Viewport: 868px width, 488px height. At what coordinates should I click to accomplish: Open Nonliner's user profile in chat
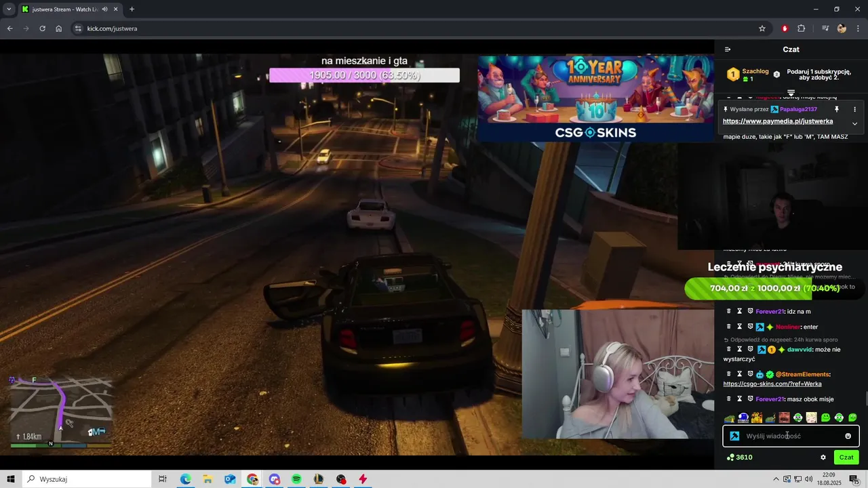[787, 327]
